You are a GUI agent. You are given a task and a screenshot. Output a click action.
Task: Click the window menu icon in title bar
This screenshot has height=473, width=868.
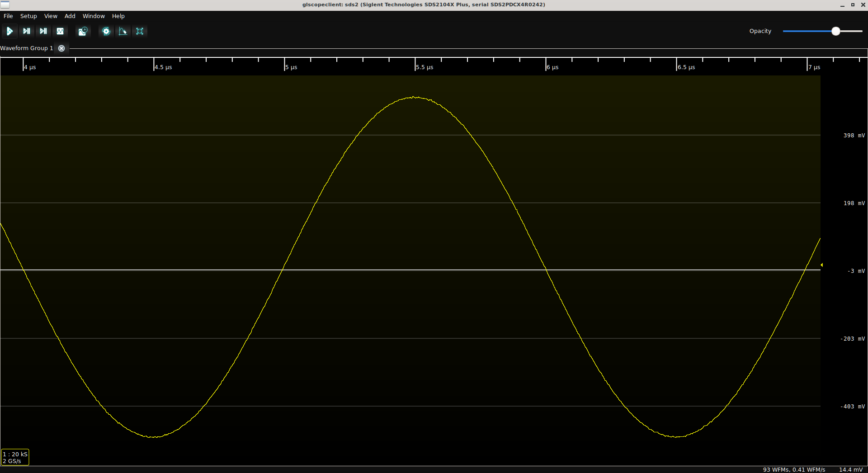[5, 5]
